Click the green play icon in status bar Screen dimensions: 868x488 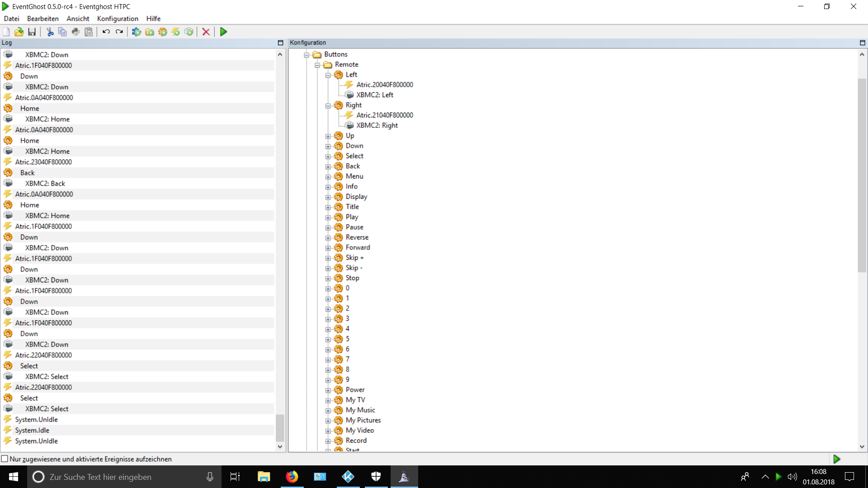click(x=836, y=459)
